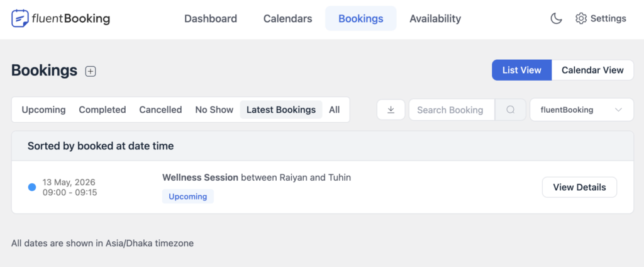Click the search magnifier button
Screen dimensions: 644x267
click(511, 110)
